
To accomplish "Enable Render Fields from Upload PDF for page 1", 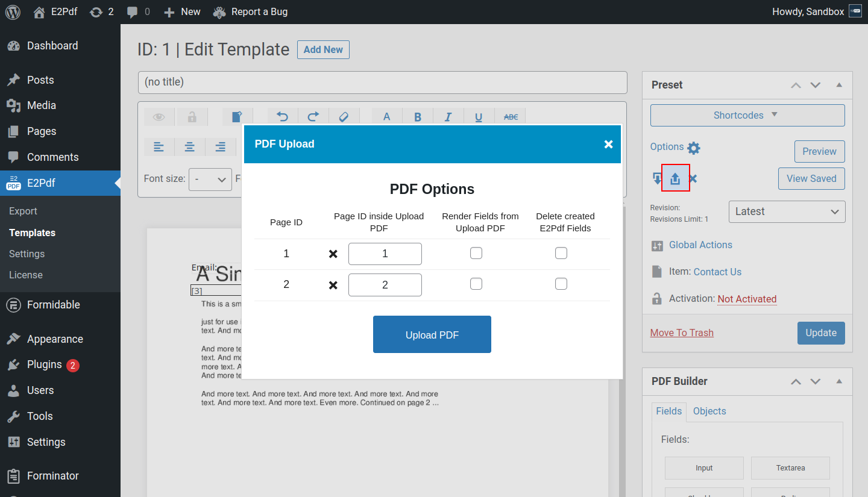I will pos(476,253).
